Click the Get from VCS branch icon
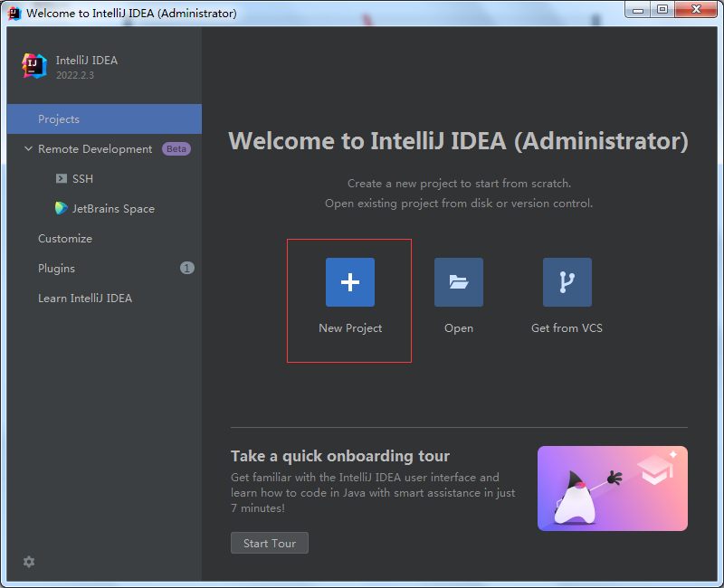Viewport: 724px width, 588px height. point(567,282)
